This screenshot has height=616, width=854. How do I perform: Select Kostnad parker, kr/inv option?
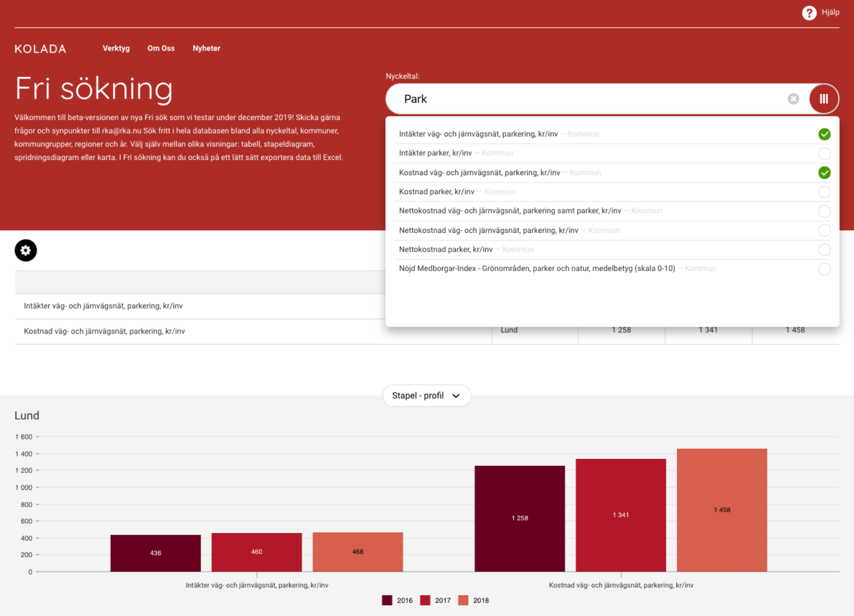824,192
